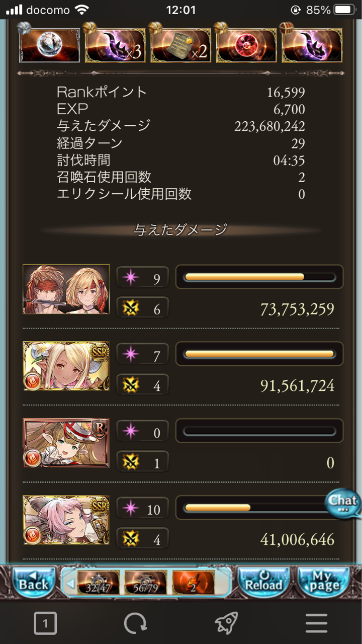Tap the damage bar for 91,561,724
This screenshot has width=362, height=644.
click(259, 354)
